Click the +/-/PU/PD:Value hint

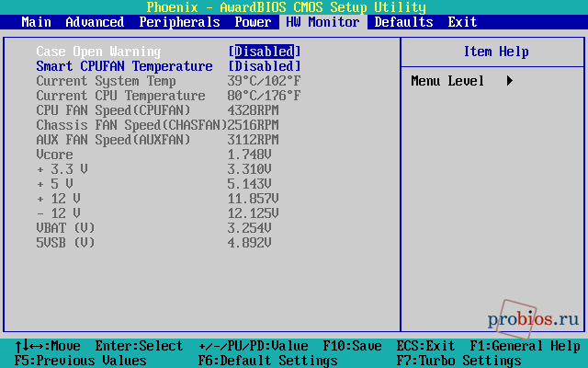point(254,346)
